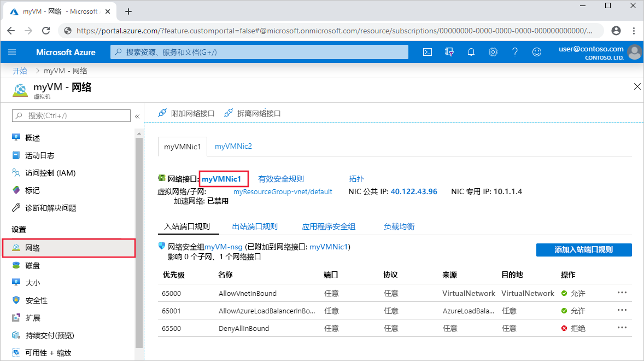This screenshot has width=644, height=361.
Task: Open help question mark icon
Action: click(514, 52)
